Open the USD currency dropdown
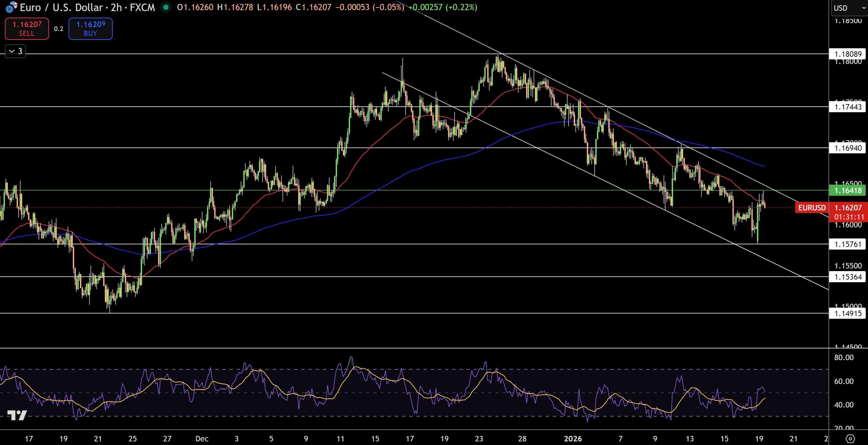868x445 pixels. point(849,8)
